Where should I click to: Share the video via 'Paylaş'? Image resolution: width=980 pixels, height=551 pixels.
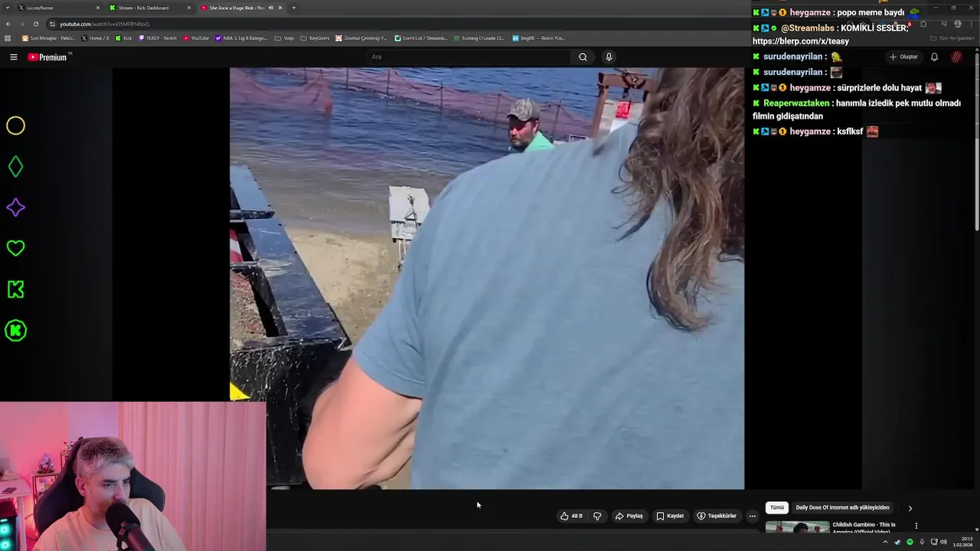pyautogui.click(x=629, y=516)
